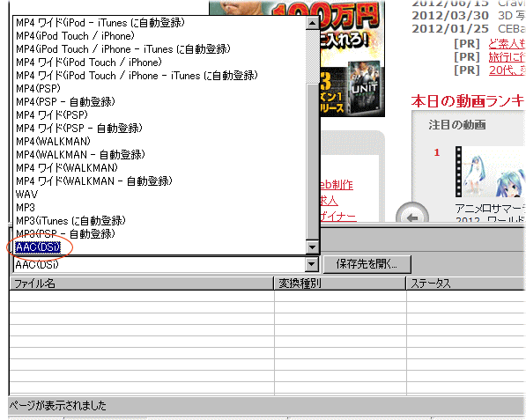Select MP4(WALKMAN) format
The image size is (526, 420).
coord(54,142)
